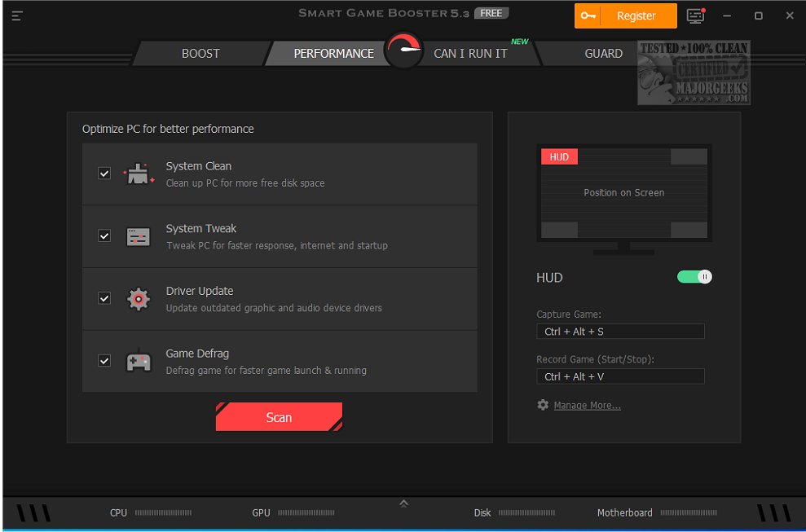Uncheck the System Clean checkbox
Viewport: 806px width, 532px height.
tap(104, 174)
